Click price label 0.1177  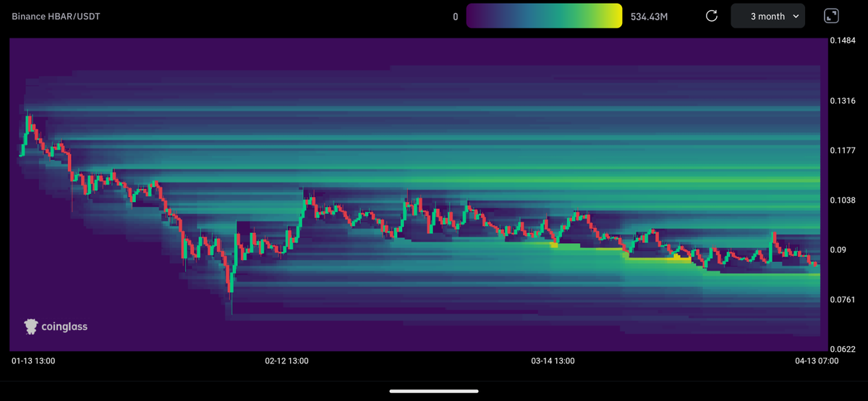click(x=843, y=151)
